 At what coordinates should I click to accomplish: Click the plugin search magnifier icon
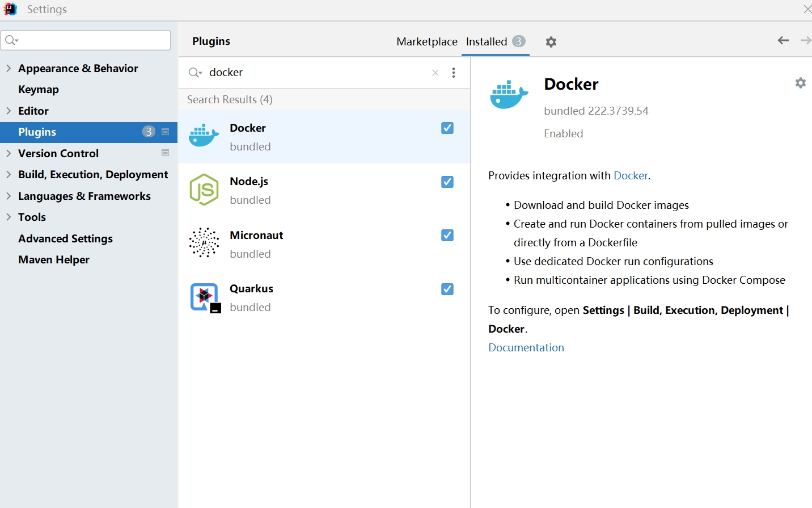(195, 73)
